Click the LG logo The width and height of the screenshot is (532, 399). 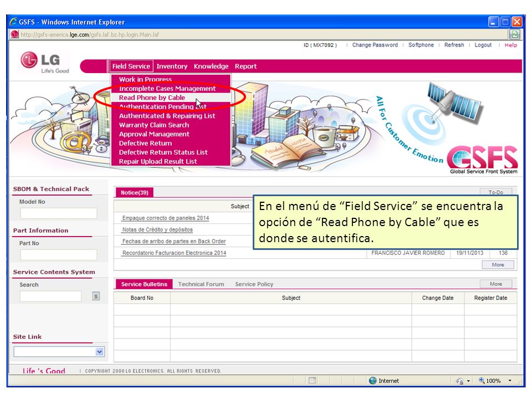pyautogui.click(x=45, y=63)
